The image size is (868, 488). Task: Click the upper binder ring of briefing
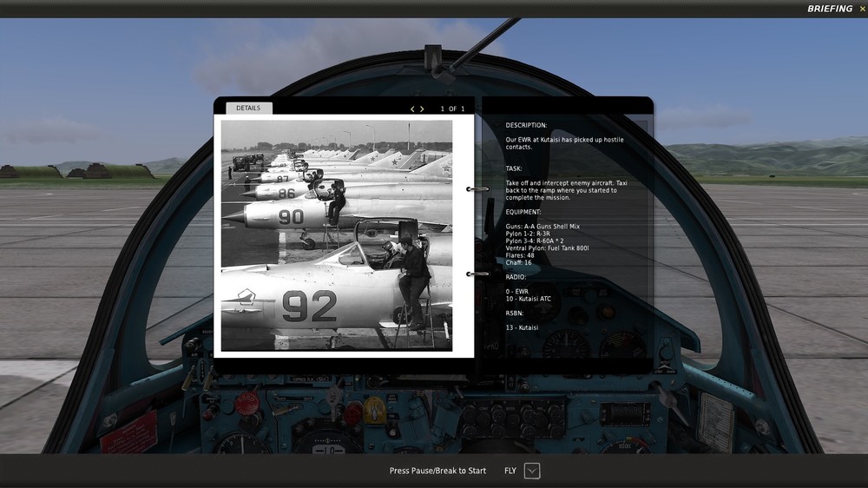pyautogui.click(x=477, y=188)
